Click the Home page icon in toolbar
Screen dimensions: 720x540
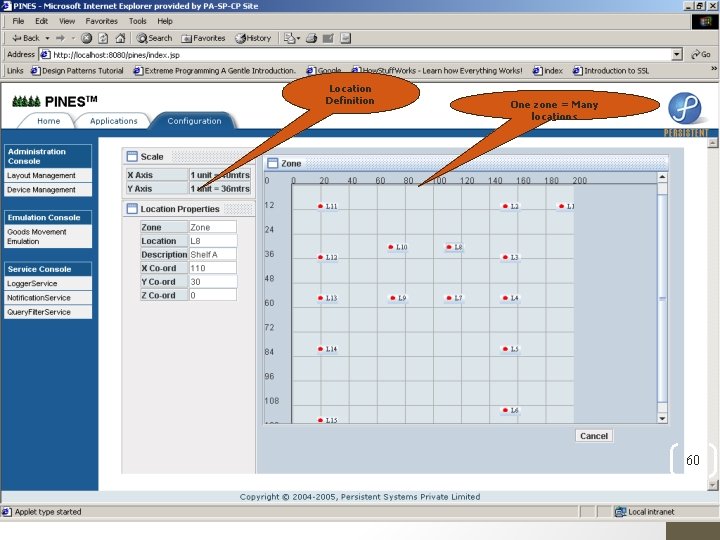(120, 38)
